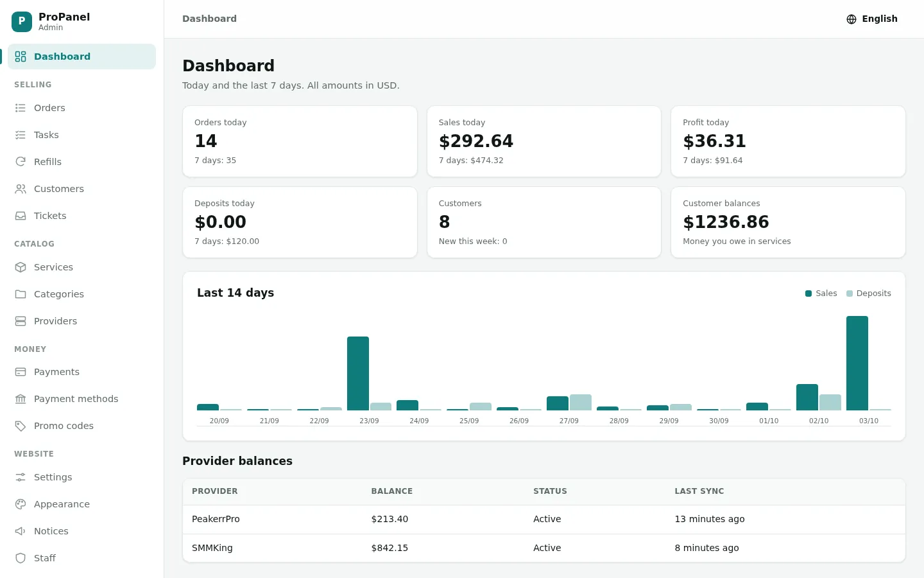Click the Notices megaphone icon
The image size is (924, 578).
pyautogui.click(x=21, y=531)
